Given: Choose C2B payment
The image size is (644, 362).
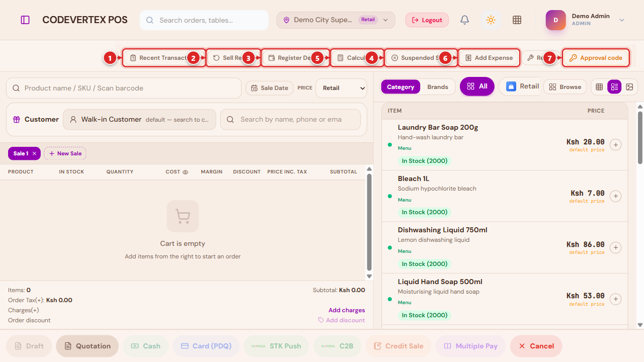Looking at the screenshot, I should click(337, 346).
